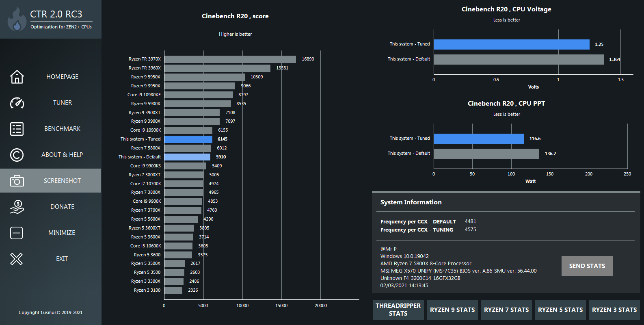Select the EXIT menu label
Screen dimensions: 644x325
[x=62, y=259]
